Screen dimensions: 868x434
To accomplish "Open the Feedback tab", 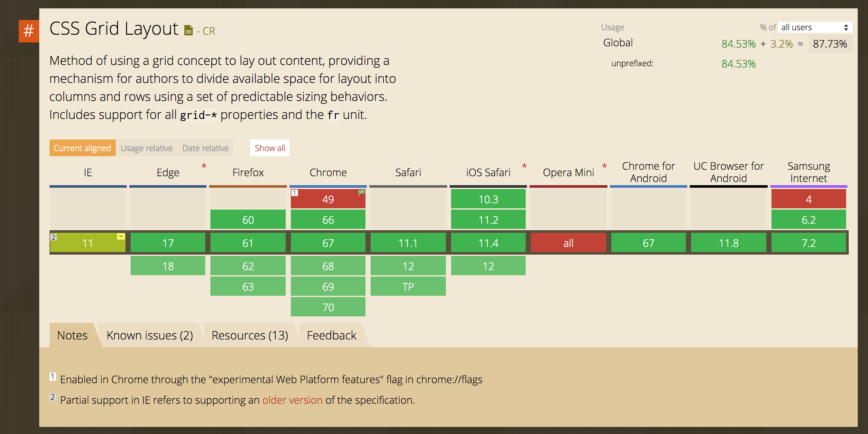I will [332, 335].
